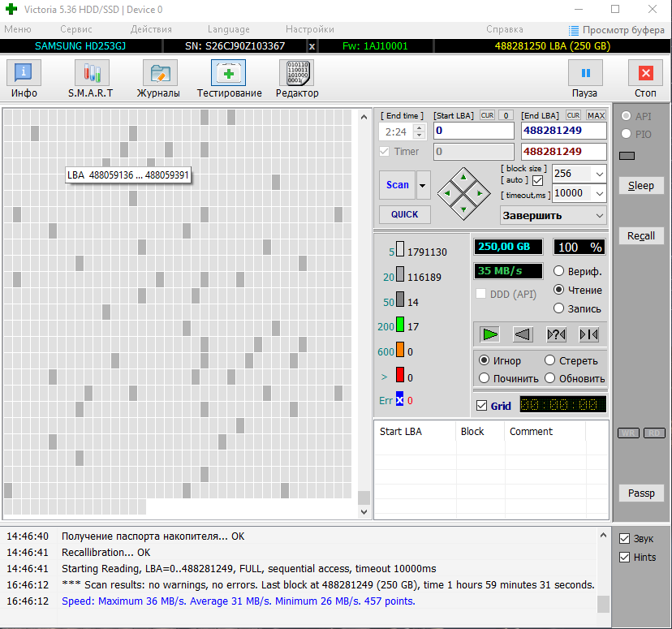Click the Sleep button
The image size is (672, 629).
point(641,186)
